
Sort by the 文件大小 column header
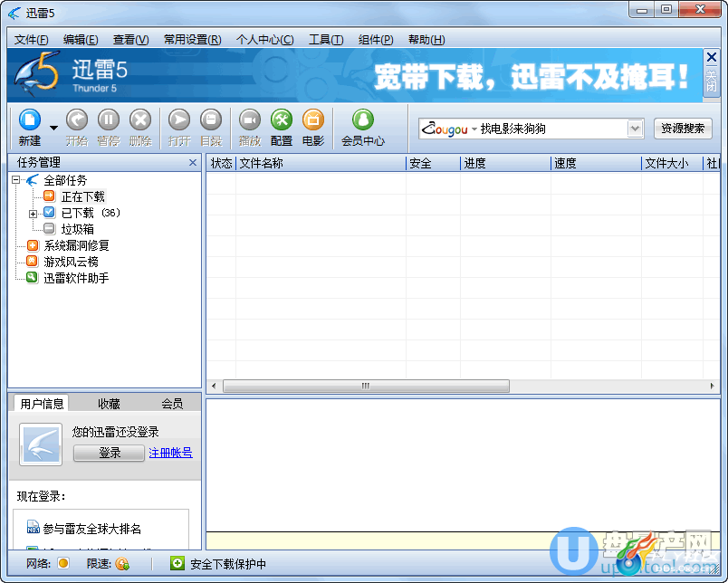pyautogui.click(x=672, y=163)
